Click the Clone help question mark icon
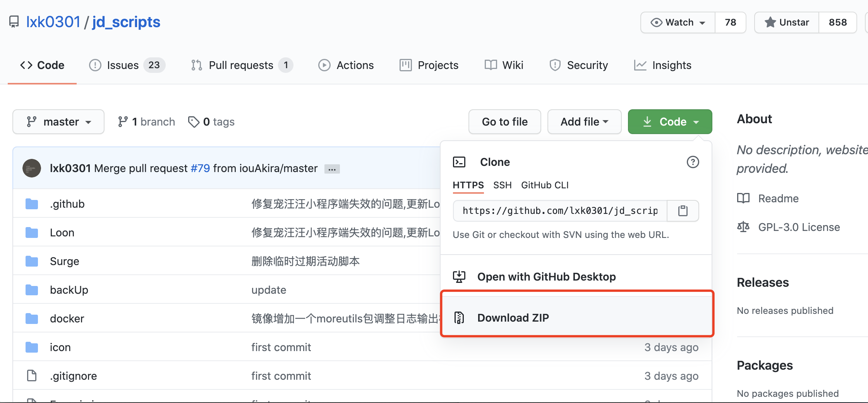The height and width of the screenshot is (403, 868). (x=693, y=162)
